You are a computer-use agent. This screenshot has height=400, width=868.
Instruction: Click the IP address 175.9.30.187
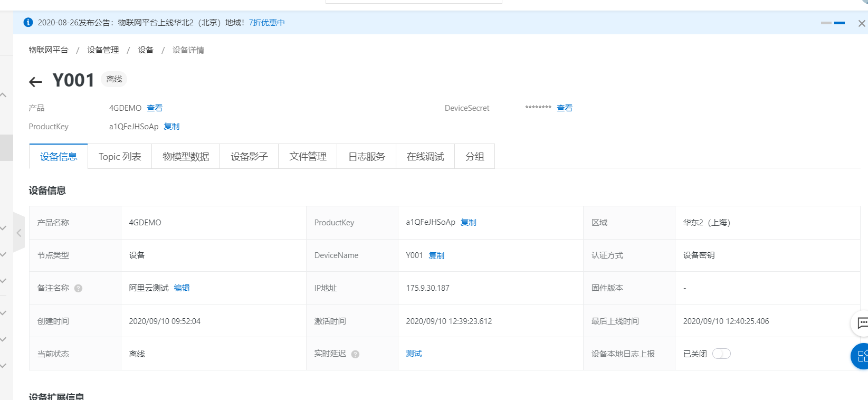pos(427,288)
